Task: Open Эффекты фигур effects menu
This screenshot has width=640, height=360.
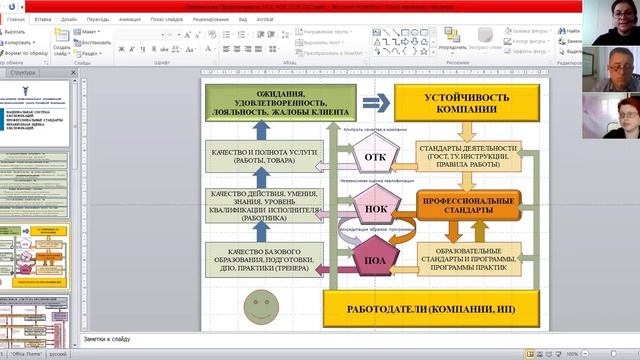Action: point(526,51)
